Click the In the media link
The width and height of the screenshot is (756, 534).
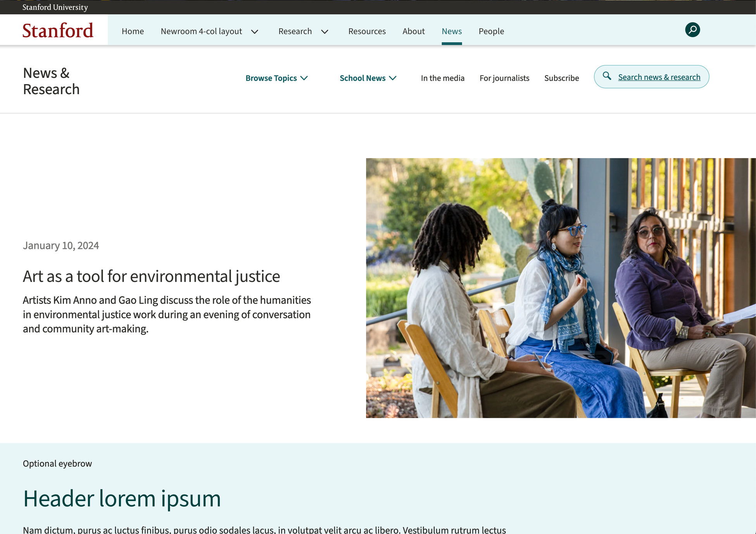[442, 78]
